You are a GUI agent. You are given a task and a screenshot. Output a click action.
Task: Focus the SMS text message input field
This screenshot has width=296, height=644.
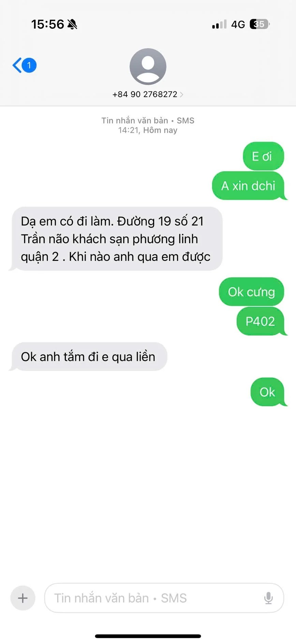(x=164, y=598)
